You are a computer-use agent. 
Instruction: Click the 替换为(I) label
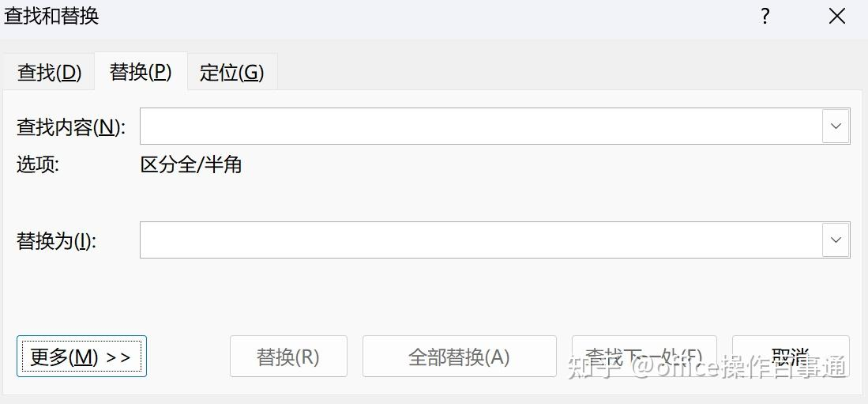pyautogui.click(x=56, y=241)
